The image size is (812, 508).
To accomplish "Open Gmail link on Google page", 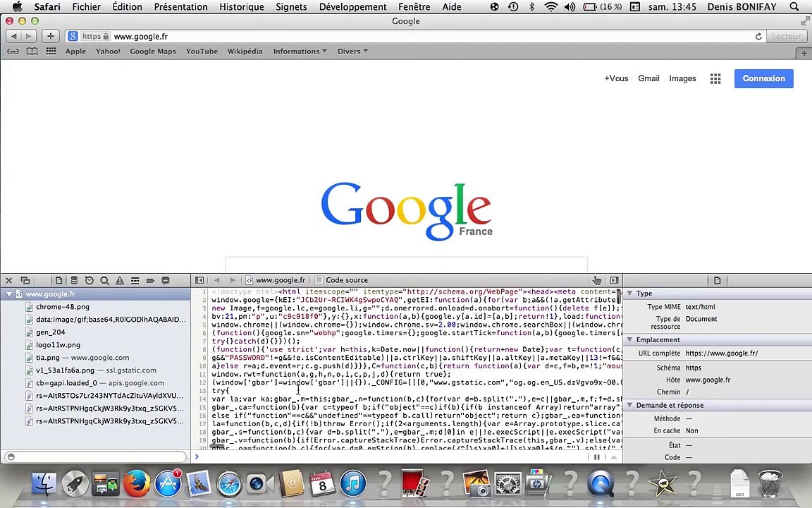I will [x=648, y=78].
